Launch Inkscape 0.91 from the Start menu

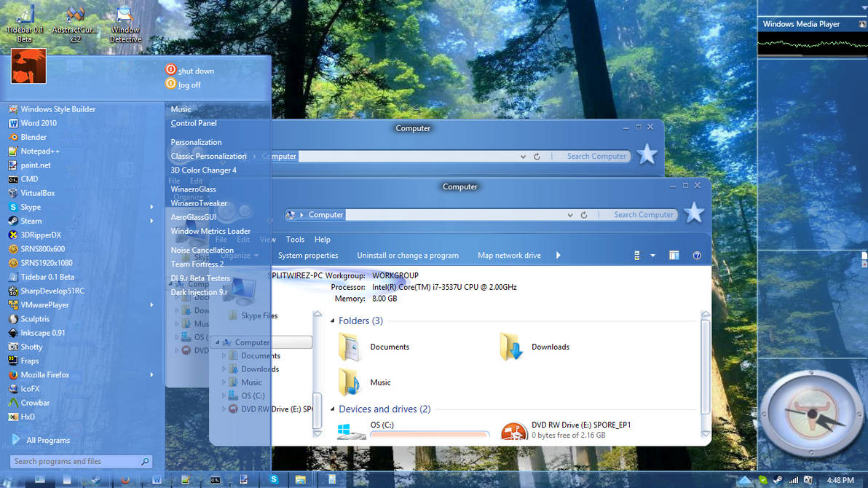[x=36, y=333]
